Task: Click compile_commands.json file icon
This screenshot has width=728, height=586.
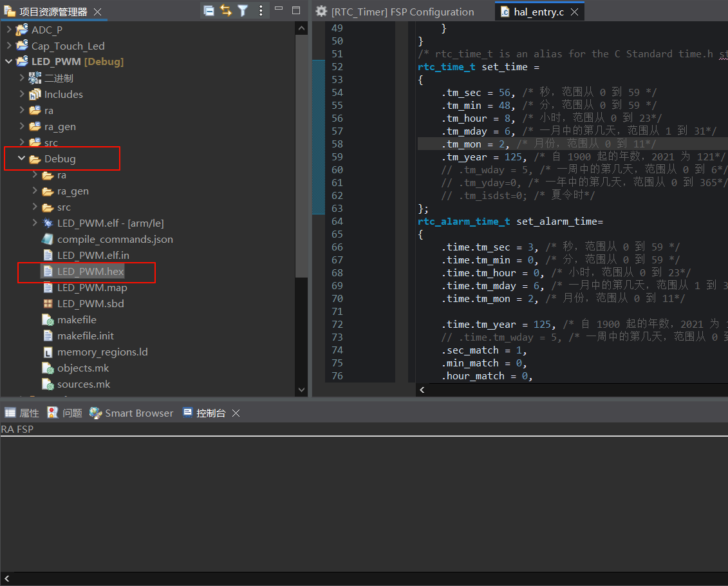Action: click(48, 239)
